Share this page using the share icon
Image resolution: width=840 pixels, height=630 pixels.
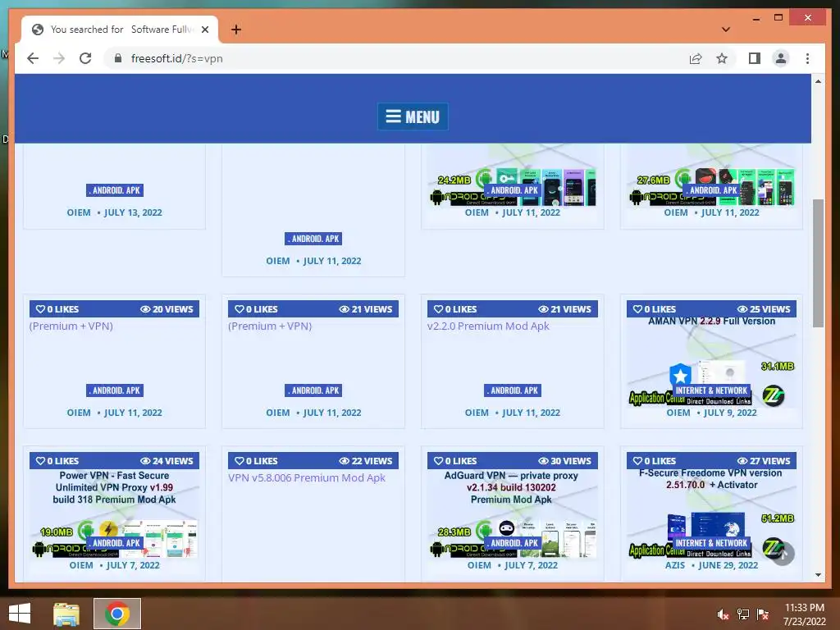click(696, 58)
